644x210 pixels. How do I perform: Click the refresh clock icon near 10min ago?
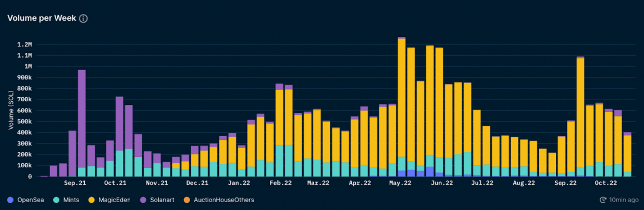603,200
